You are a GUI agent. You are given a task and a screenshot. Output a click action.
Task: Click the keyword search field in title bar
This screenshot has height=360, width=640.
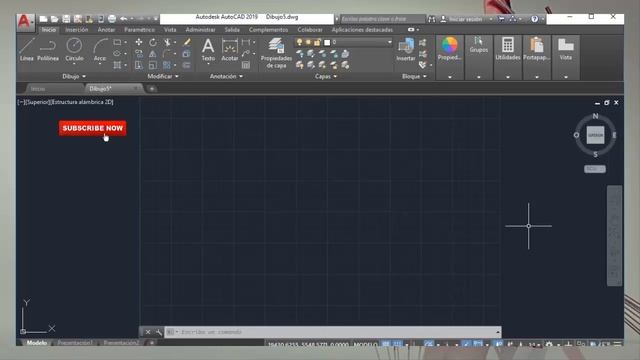pyautogui.click(x=382, y=19)
